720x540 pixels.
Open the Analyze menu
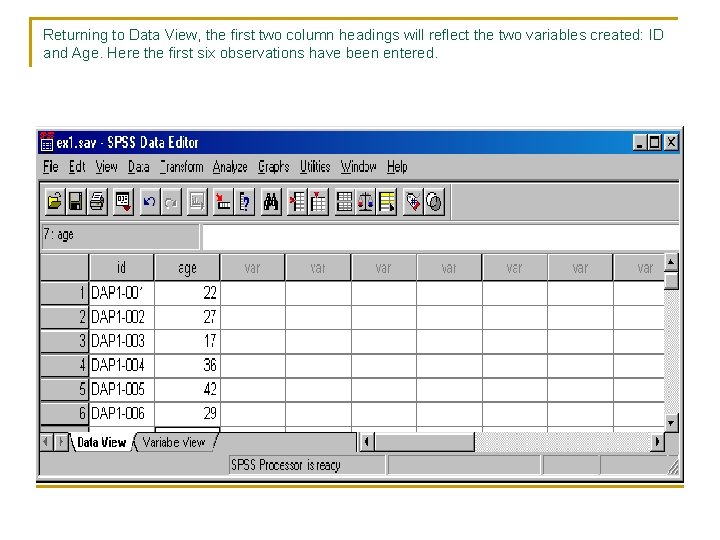click(230, 167)
